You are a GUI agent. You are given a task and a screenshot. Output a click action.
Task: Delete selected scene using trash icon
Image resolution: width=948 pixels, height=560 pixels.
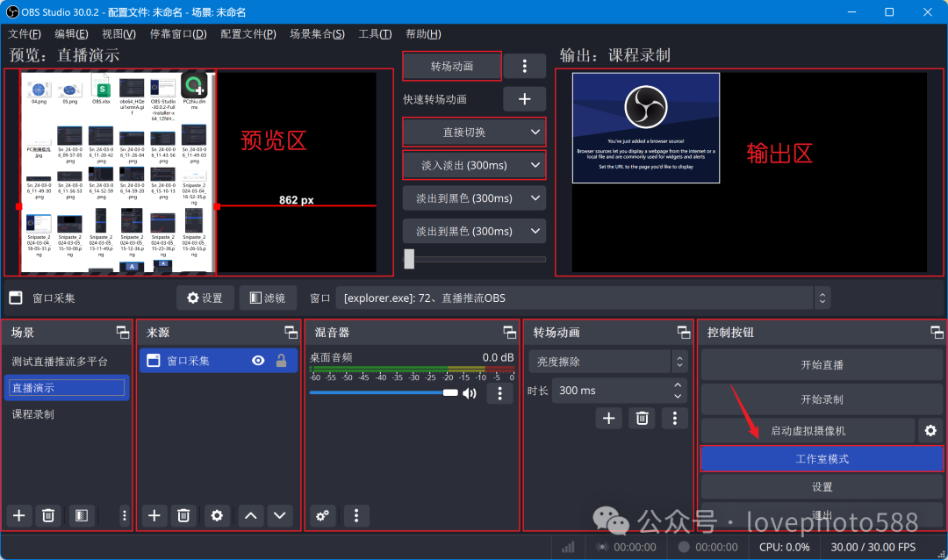tap(48, 516)
